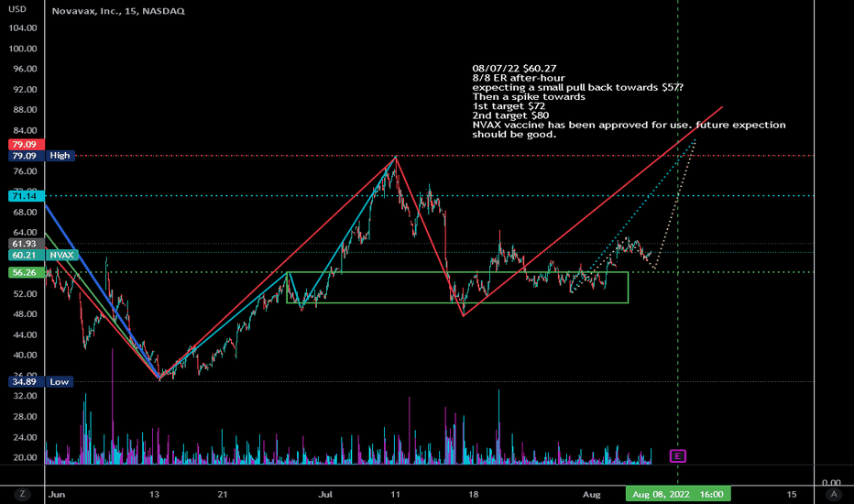
Task: Click the 52.00 price axis value
Action: (25, 294)
